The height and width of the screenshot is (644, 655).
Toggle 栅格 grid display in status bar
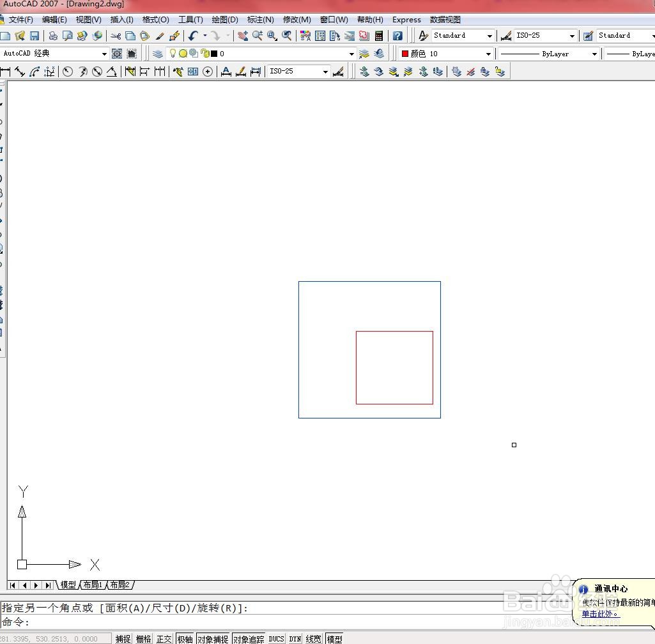(144, 639)
